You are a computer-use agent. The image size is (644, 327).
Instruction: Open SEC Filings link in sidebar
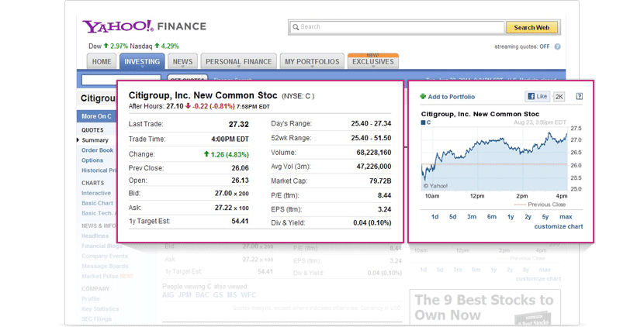click(x=96, y=318)
